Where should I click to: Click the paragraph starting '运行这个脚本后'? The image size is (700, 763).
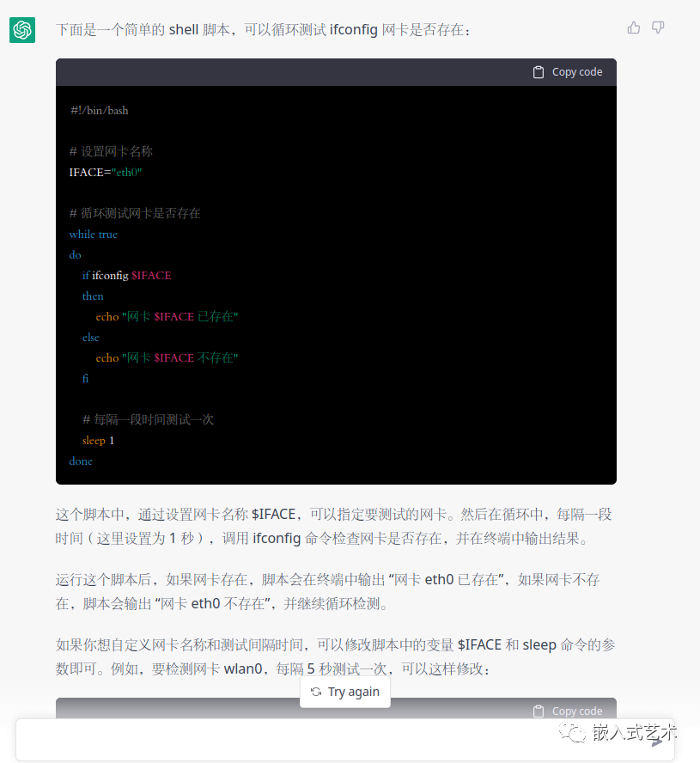tap(328, 592)
